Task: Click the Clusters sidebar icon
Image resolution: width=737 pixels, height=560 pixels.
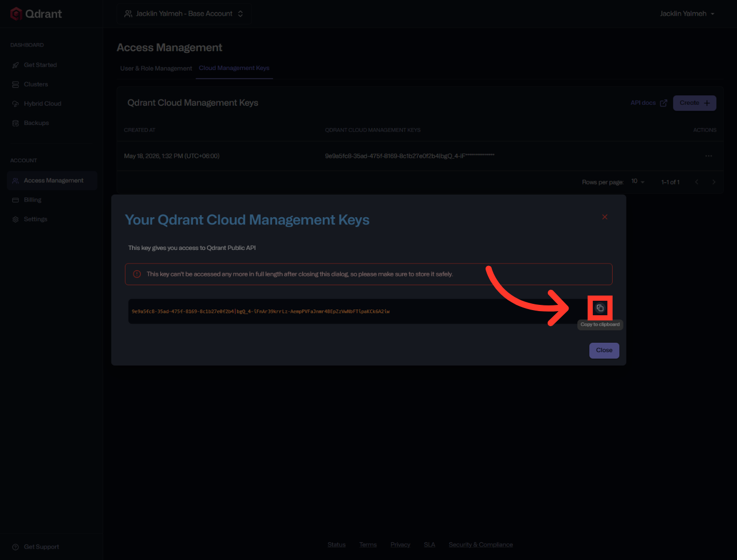Action: pyautogui.click(x=16, y=85)
